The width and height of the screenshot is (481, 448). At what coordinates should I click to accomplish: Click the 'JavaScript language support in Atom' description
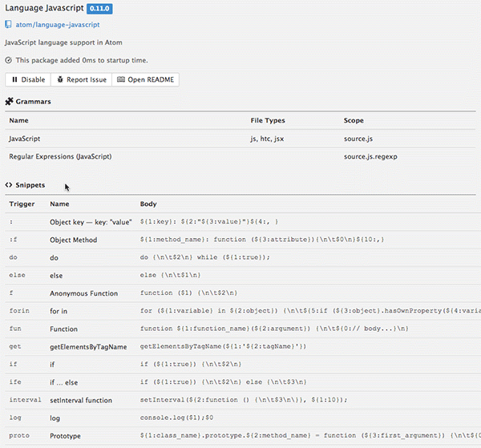click(63, 42)
